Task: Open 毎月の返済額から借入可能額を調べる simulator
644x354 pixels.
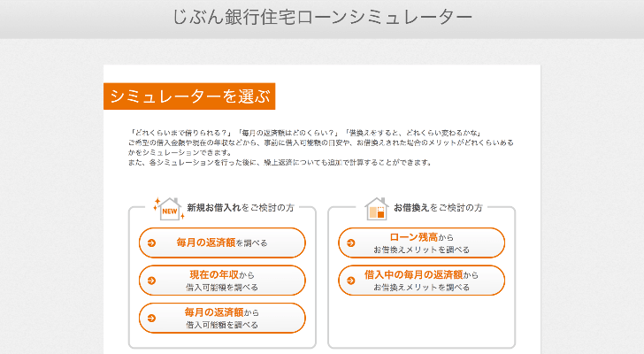Action: pos(222,318)
